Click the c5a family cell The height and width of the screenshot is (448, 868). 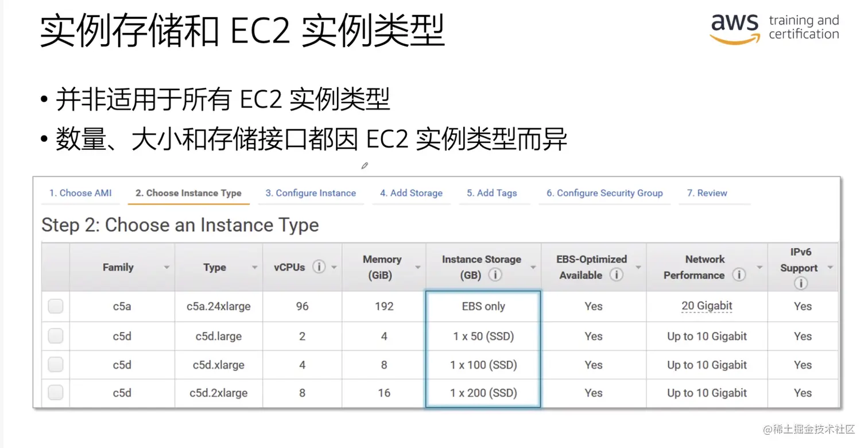pyautogui.click(x=122, y=306)
